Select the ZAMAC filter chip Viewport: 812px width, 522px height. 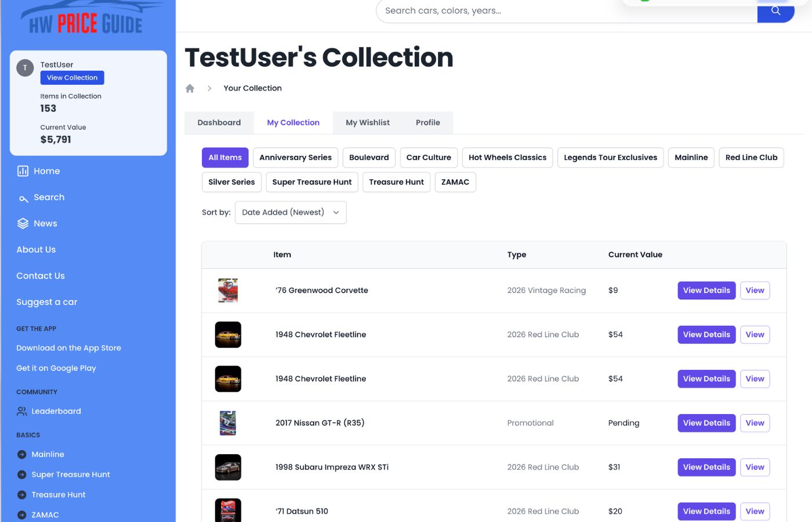455,182
